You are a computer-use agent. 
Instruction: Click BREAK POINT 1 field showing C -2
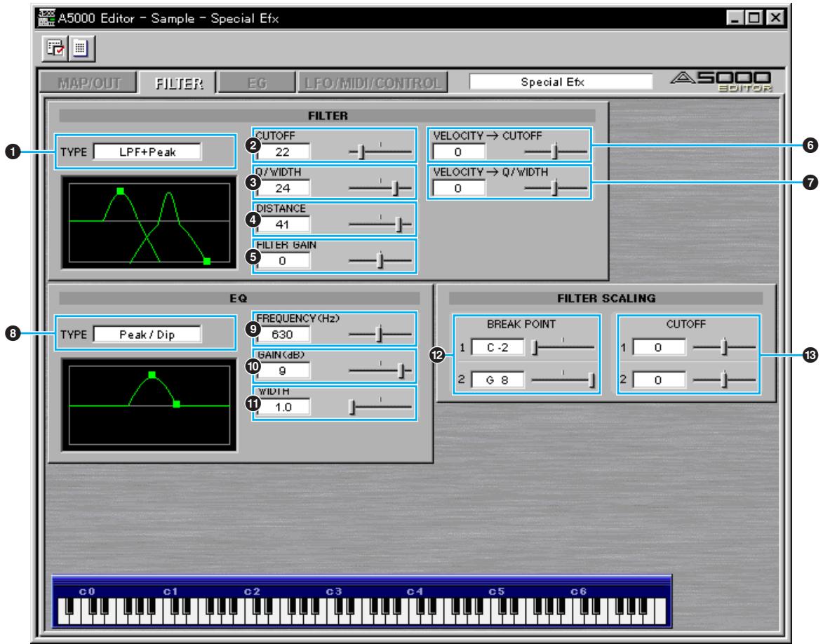(x=497, y=347)
